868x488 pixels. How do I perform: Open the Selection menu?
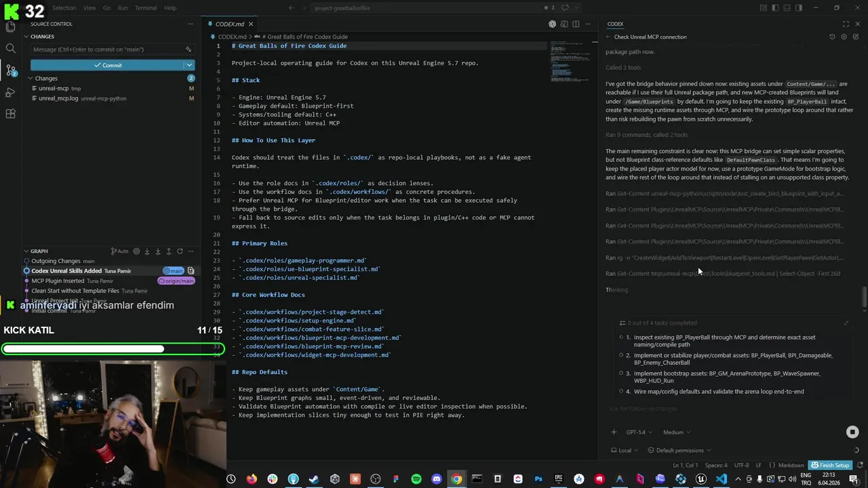coord(64,8)
